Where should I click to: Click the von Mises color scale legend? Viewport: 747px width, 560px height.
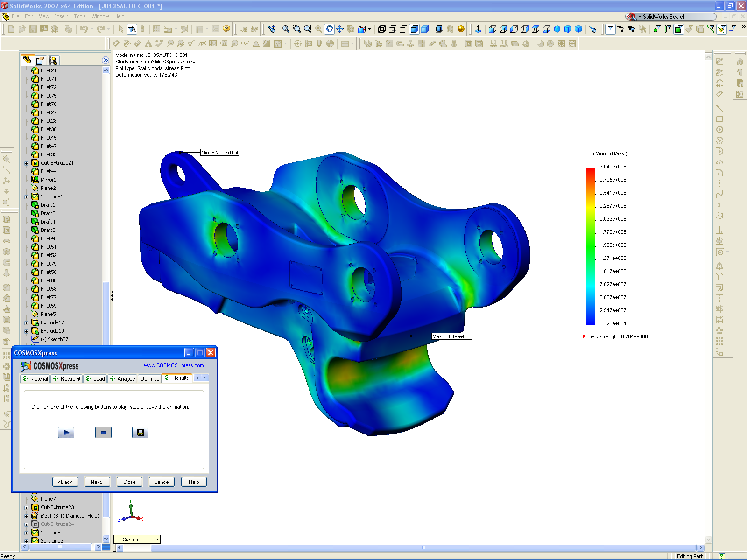coord(589,245)
